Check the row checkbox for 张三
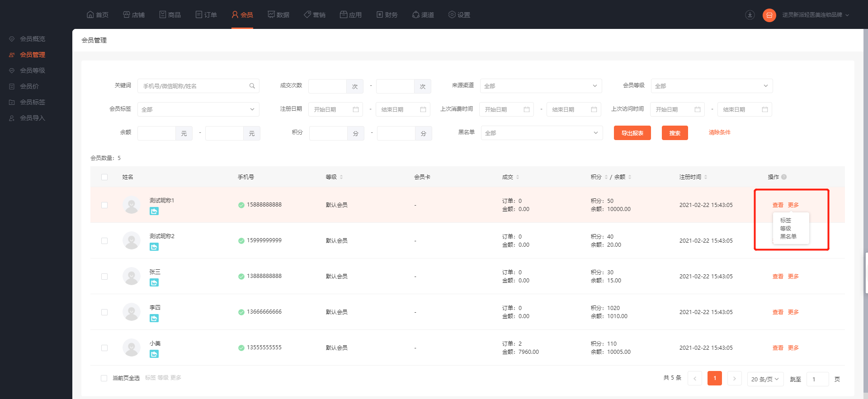 [x=104, y=277]
